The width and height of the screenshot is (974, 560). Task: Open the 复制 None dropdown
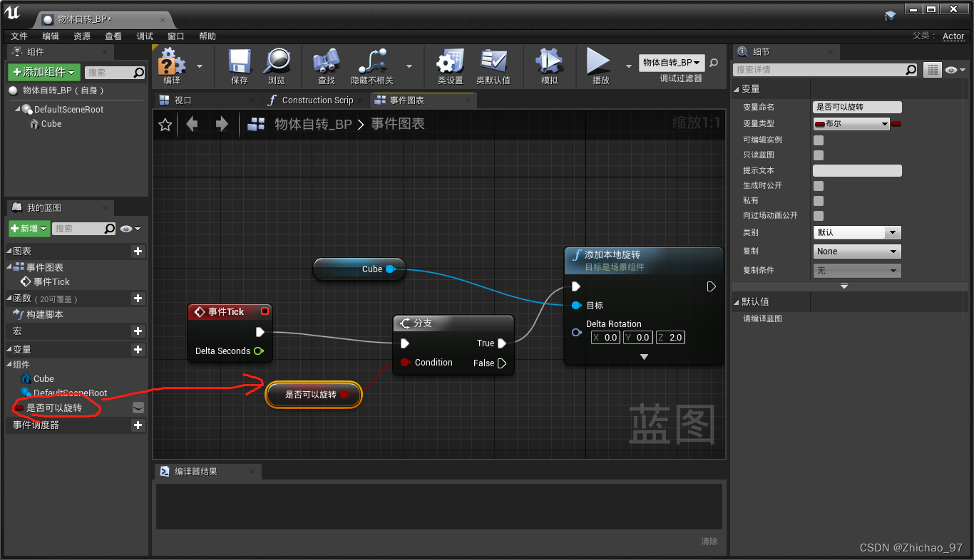click(856, 251)
